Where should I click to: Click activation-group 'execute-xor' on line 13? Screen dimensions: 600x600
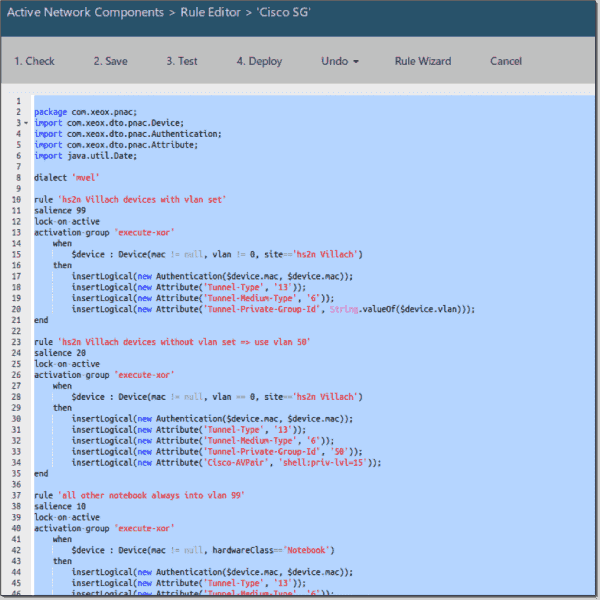tap(104, 233)
